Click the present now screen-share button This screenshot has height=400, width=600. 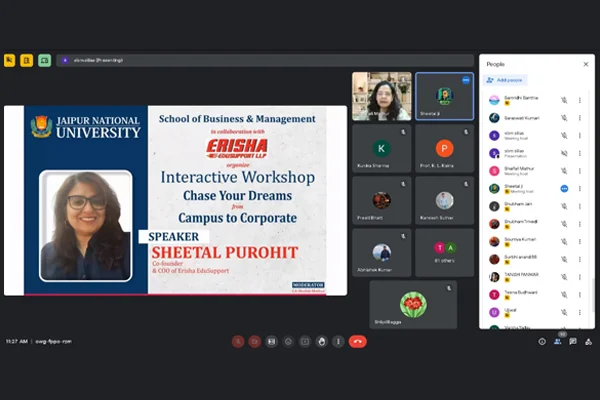click(305, 341)
